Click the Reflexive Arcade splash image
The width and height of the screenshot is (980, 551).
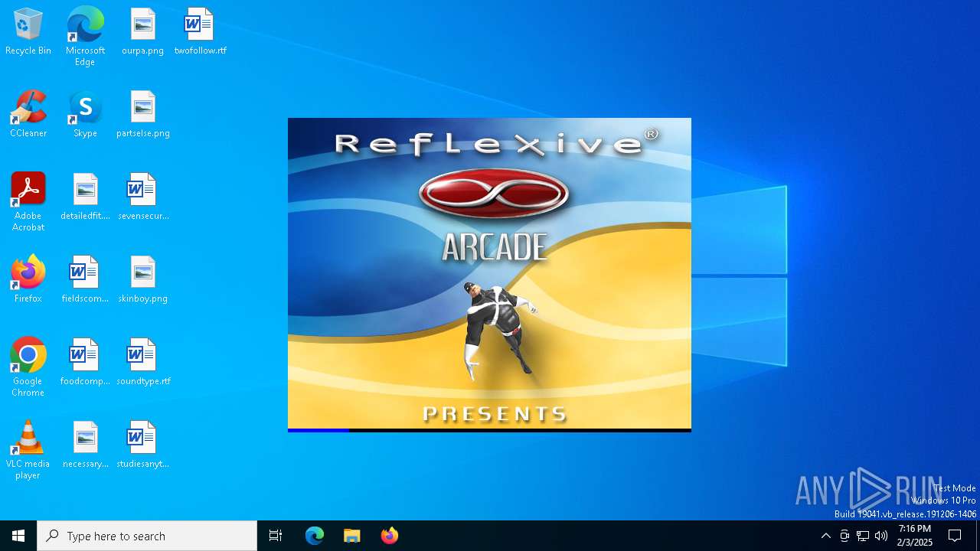pyautogui.click(x=489, y=275)
